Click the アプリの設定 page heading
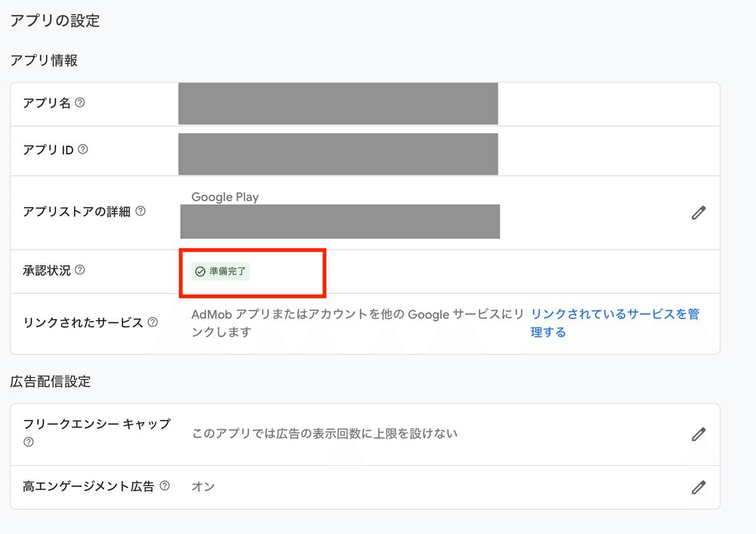756x534 pixels. 55,21
